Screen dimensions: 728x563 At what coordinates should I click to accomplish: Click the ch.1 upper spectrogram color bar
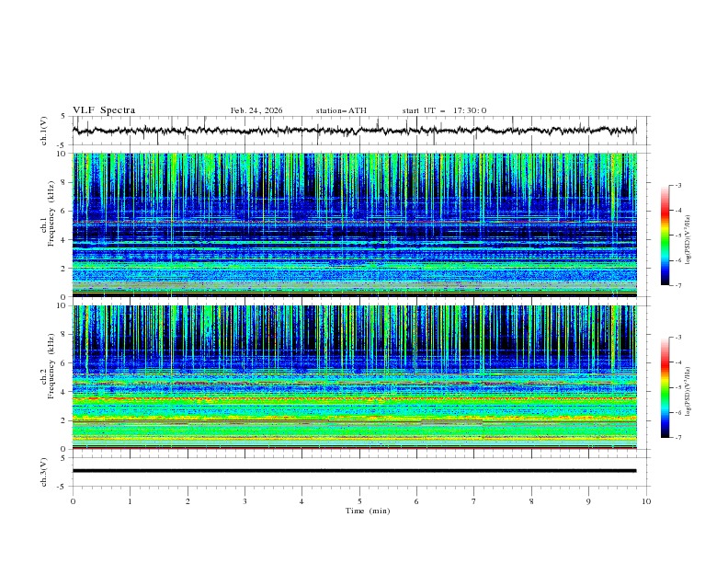click(x=665, y=236)
